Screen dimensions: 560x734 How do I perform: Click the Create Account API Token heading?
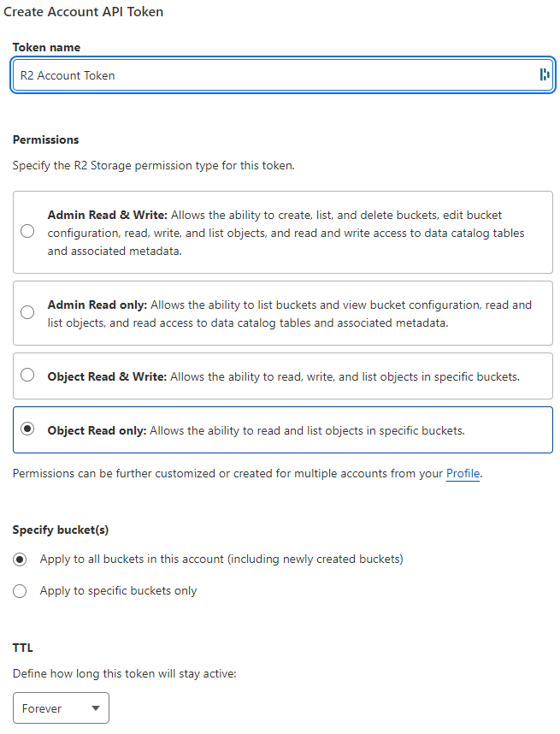coord(84,12)
